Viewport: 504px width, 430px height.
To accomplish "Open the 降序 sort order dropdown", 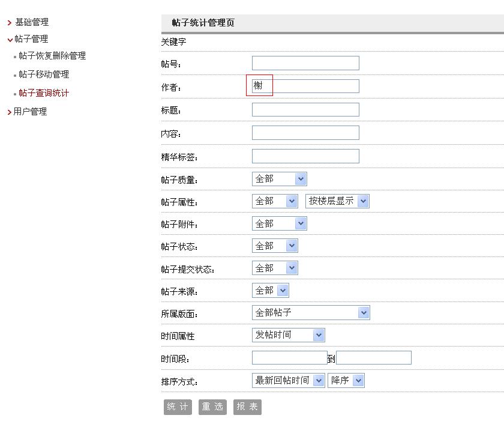I will tap(346, 380).
